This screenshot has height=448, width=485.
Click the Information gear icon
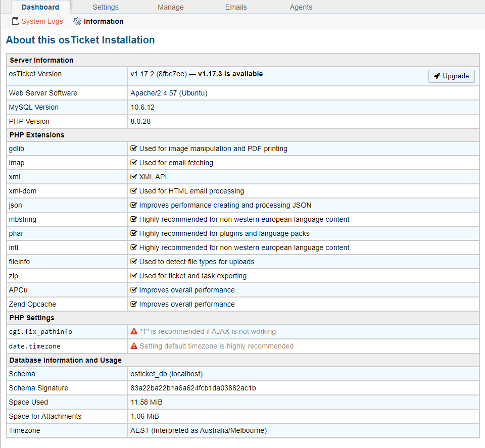tap(77, 21)
